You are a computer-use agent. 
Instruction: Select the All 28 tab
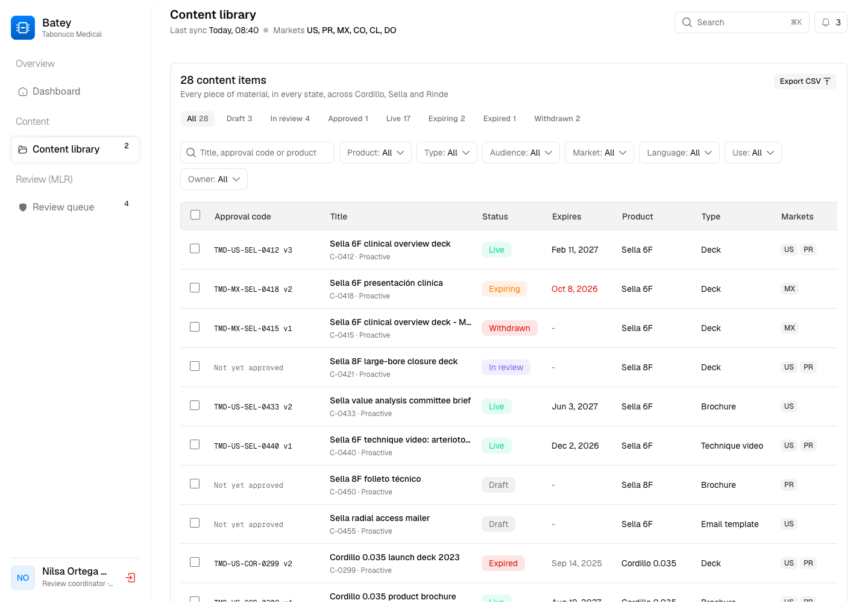point(198,119)
